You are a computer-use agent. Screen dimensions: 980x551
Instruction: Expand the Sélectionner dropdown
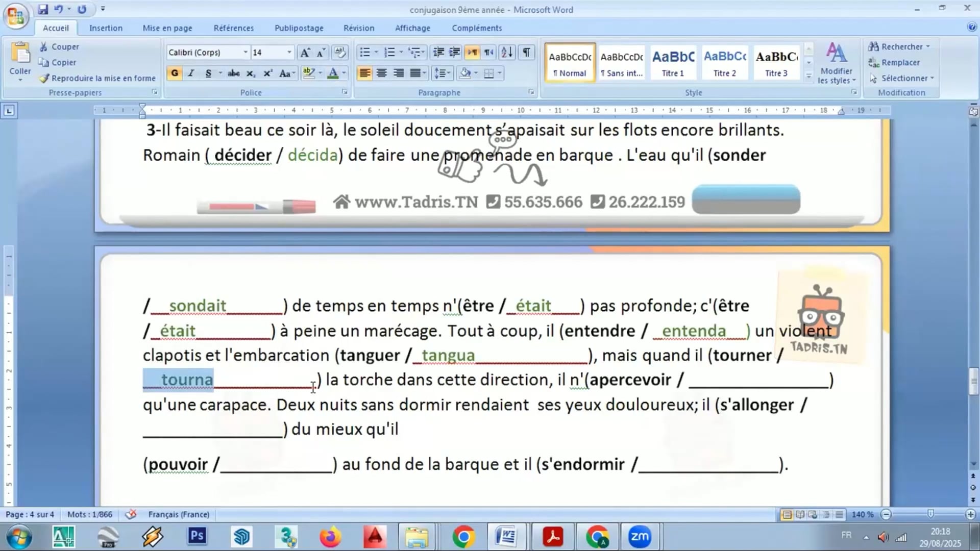click(x=932, y=78)
